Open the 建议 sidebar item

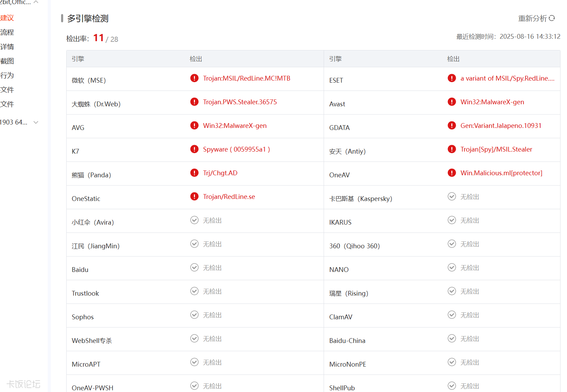point(7,18)
